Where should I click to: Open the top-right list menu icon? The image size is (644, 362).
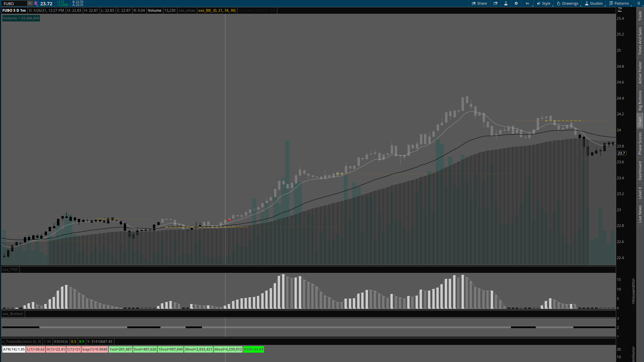coord(639,3)
